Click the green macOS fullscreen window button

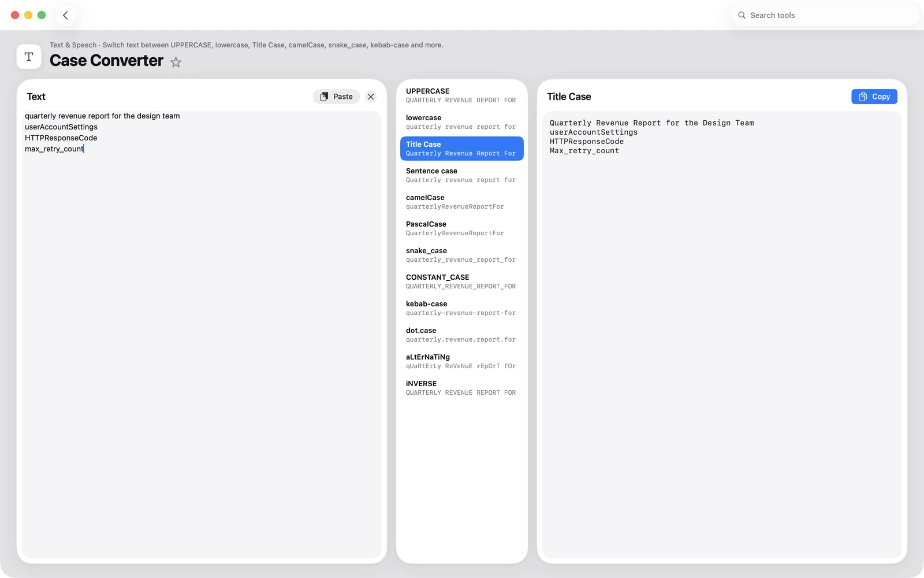point(42,15)
